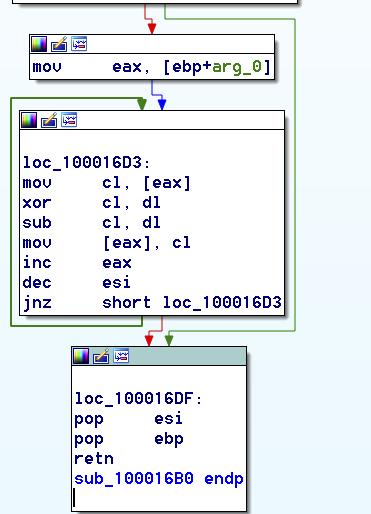The image size is (371, 514).
Task: Click graph-view icon in arg_0 mov block
Action: (x=79, y=44)
